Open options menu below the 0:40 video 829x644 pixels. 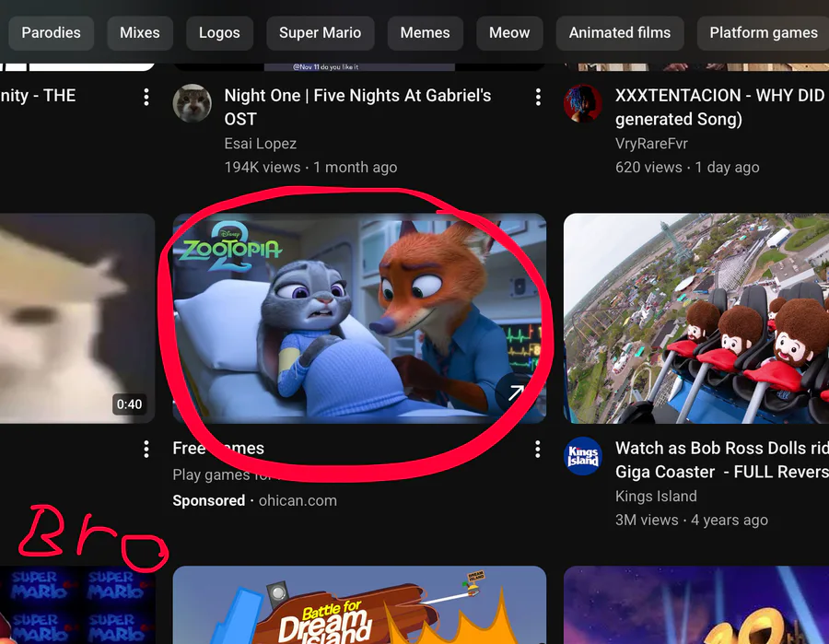(x=146, y=450)
